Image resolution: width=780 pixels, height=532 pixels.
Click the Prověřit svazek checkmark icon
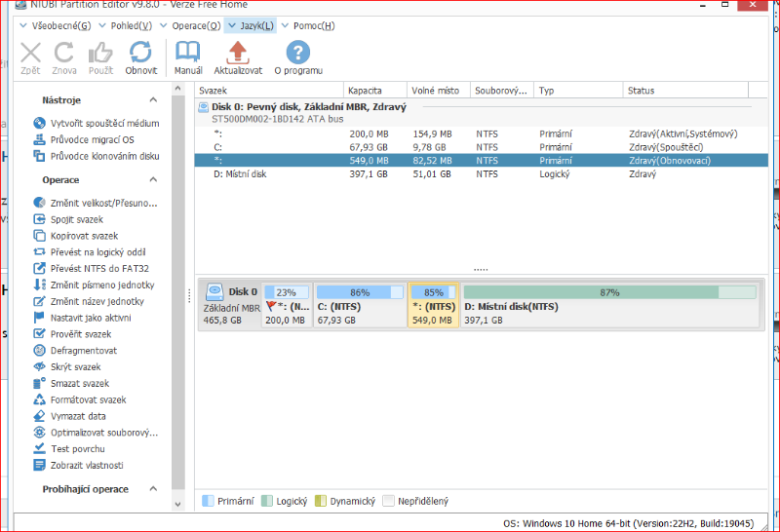pyautogui.click(x=39, y=333)
